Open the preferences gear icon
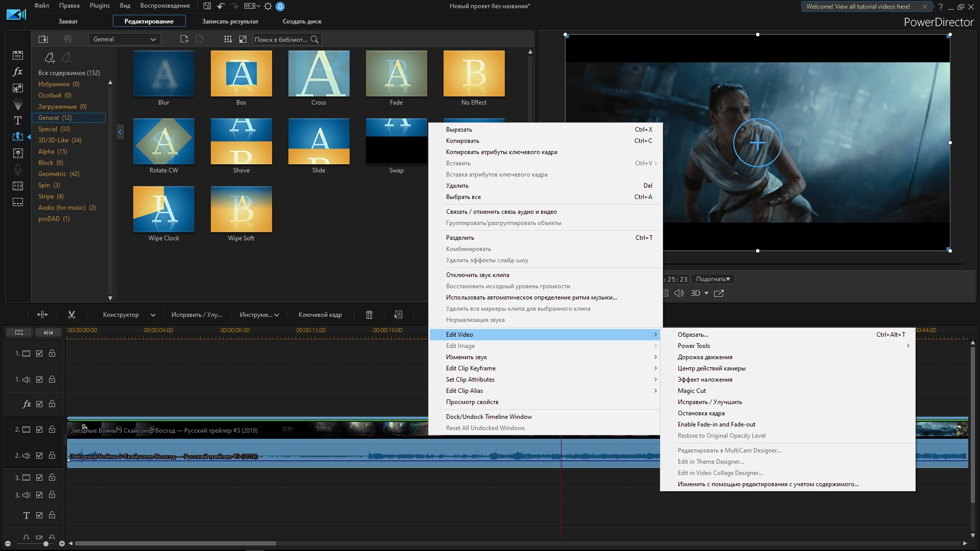Viewport: 980px width, 551px height. pos(268,6)
